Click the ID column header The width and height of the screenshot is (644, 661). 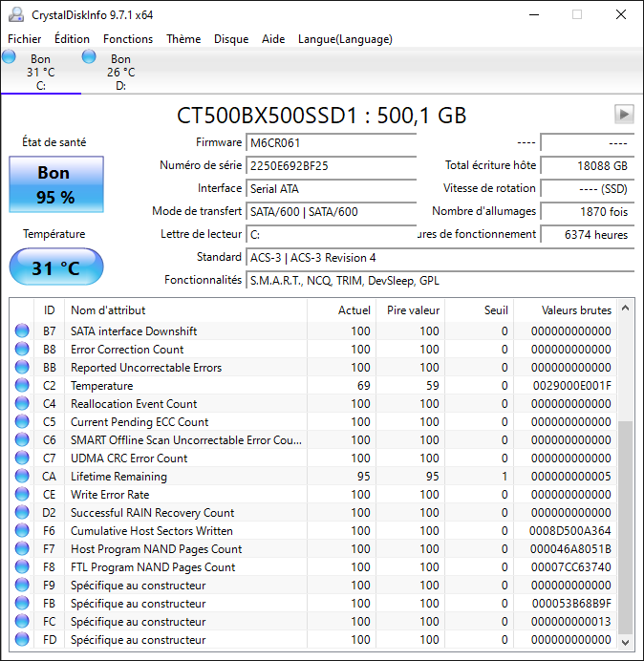pos(50,310)
